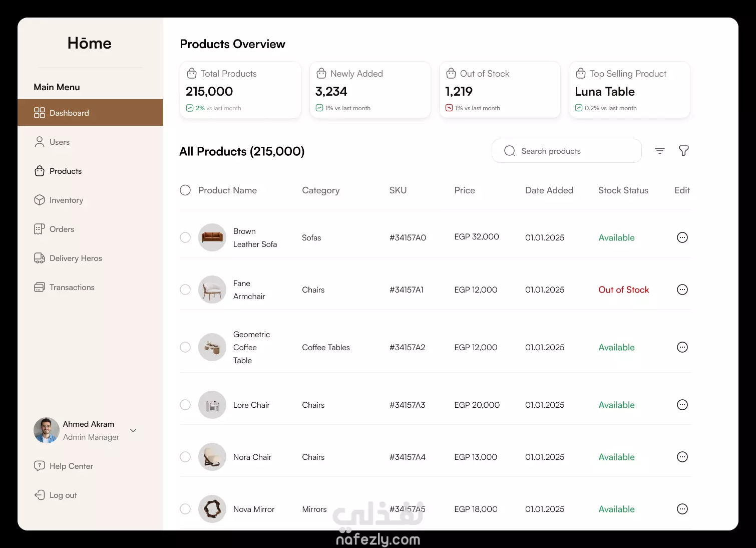Click the SKU column header

coord(398,190)
